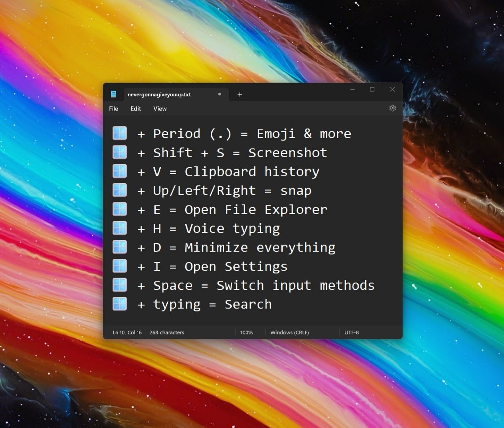Click the Notepad app icon in title bar
Screen dimensions: 504x428
click(113, 94)
